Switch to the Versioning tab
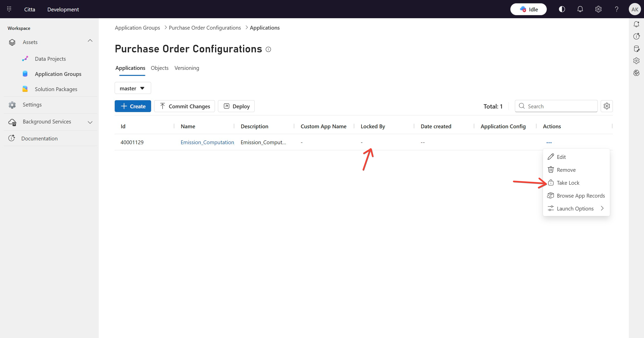Screen dimensions: 644x338 pyautogui.click(x=187, y=68)
